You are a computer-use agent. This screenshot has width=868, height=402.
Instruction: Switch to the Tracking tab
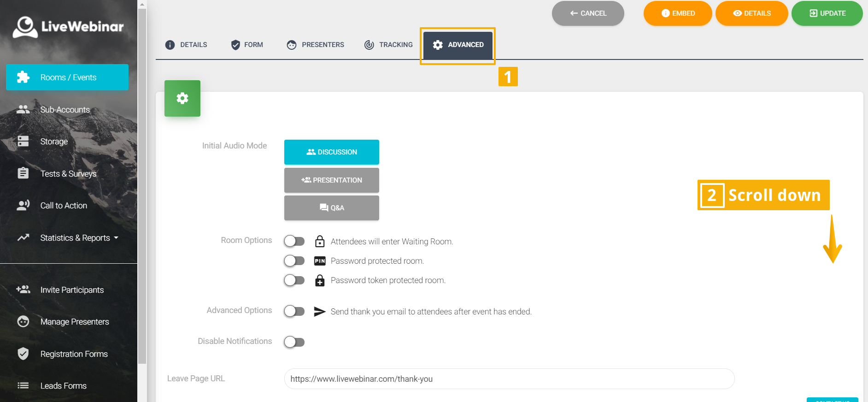[x=388, y=45]
